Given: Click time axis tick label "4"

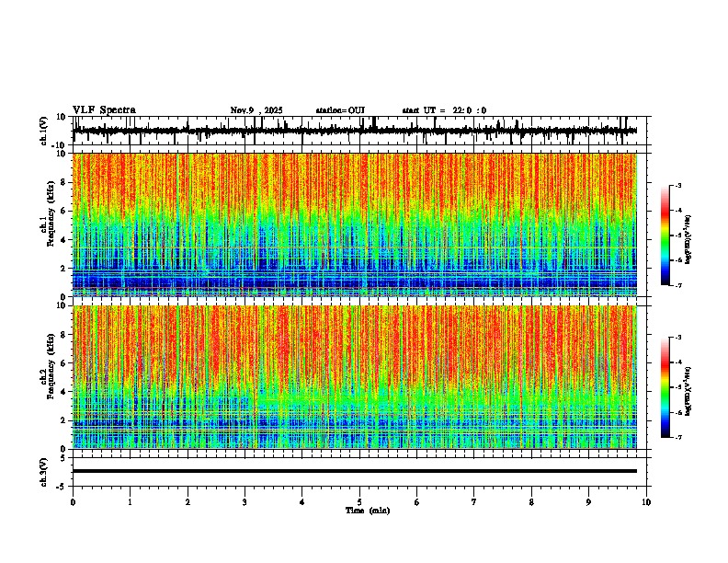Looking at the screenshot, I should [302, 502].
